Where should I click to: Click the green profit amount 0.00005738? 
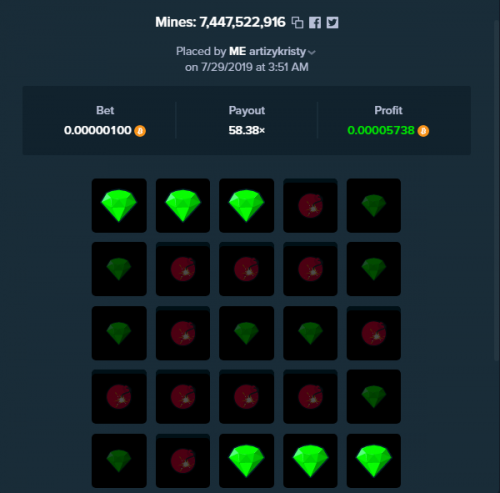coord(381,130)
